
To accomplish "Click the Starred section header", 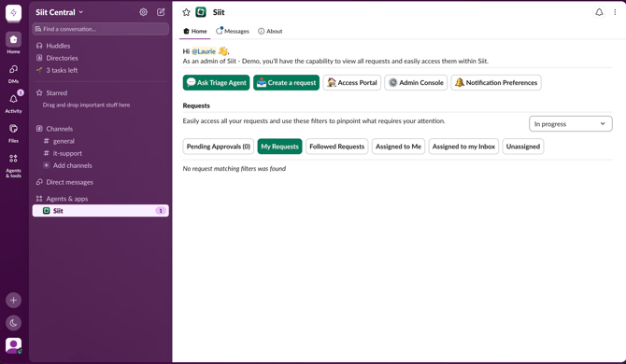I will point(56,93).
